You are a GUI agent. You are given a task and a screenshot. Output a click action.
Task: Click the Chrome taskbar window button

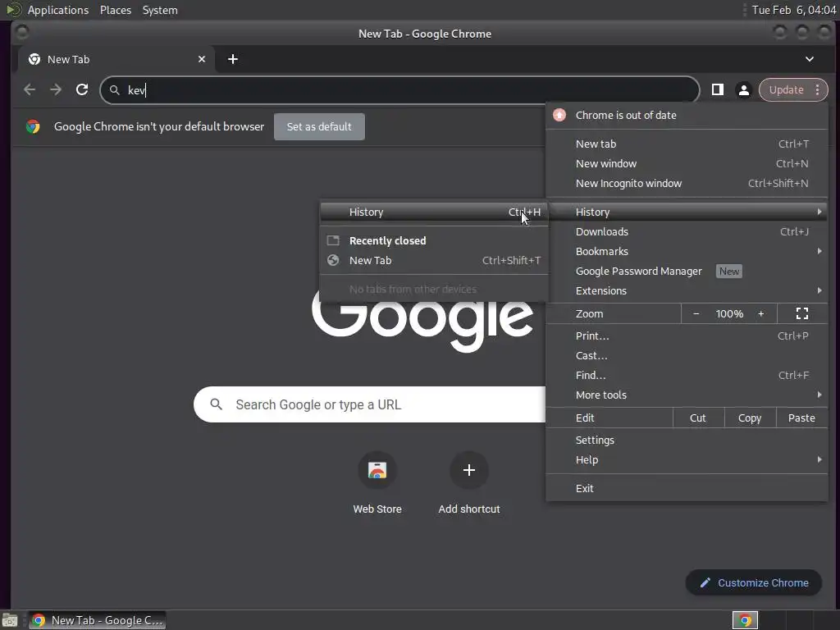[97, 620]
